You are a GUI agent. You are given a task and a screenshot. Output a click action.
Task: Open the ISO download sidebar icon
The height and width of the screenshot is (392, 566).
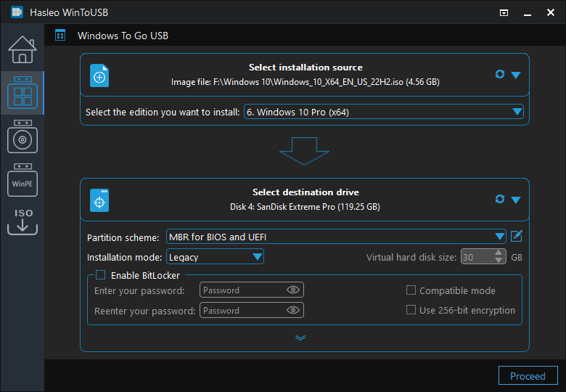tap(22, 221)
